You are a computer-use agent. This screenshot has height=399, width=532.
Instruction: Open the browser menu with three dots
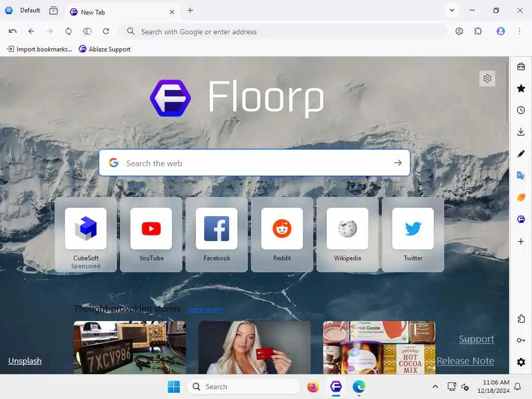point(520,31)
